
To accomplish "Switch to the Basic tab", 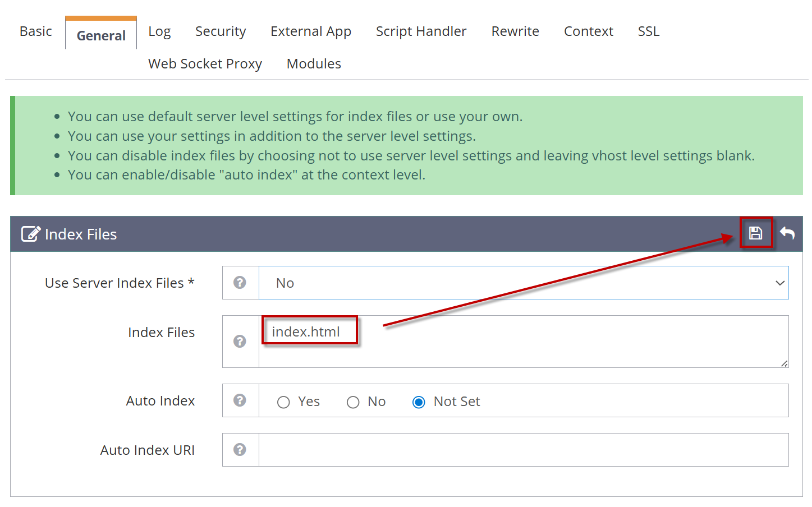I will (x=36, y=31).
